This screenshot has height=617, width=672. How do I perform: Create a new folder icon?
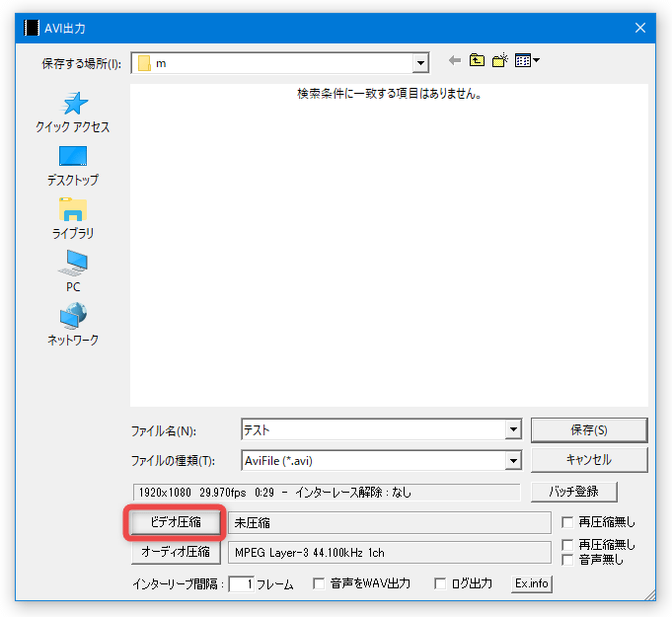click(x=499, y=60)
